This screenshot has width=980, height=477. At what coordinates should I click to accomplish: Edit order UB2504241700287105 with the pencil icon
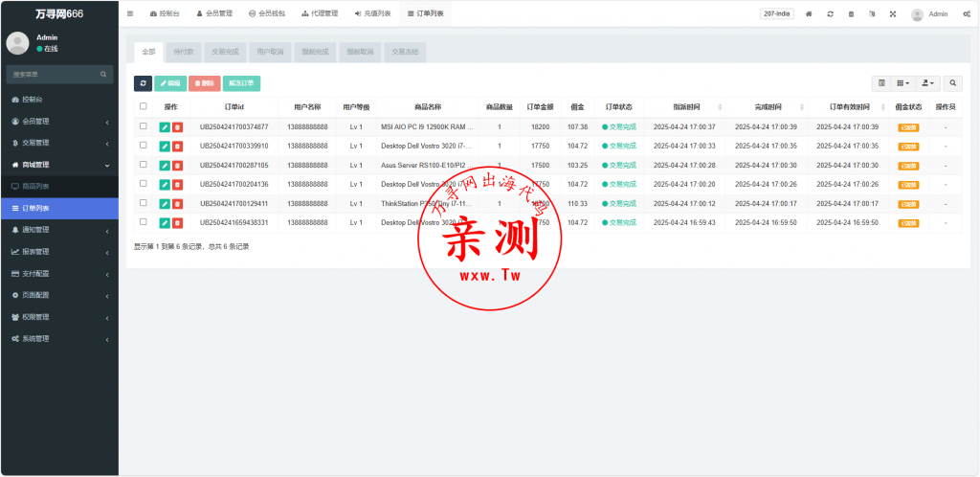[x=165, y=166]
